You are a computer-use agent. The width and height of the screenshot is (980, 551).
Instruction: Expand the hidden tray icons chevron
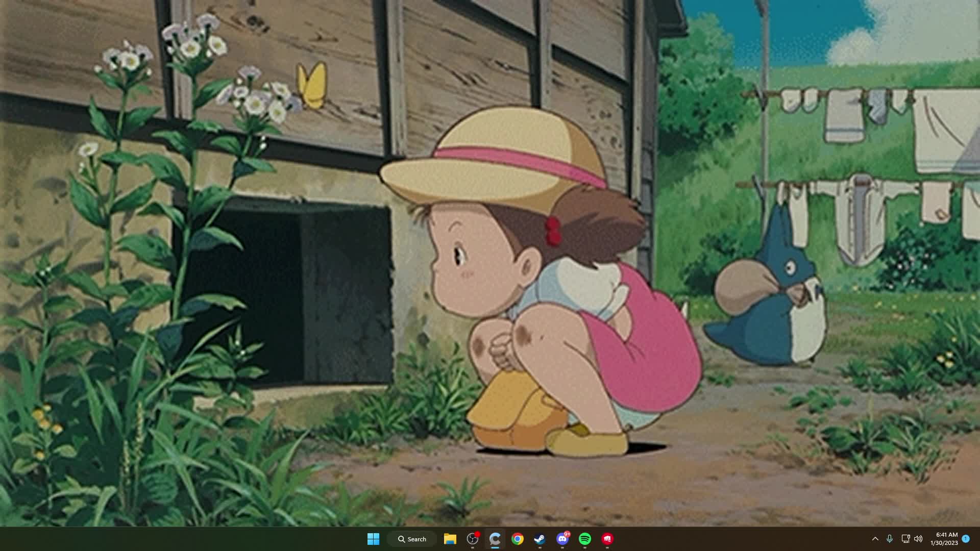pyautogui.click(x=875, y=539)
